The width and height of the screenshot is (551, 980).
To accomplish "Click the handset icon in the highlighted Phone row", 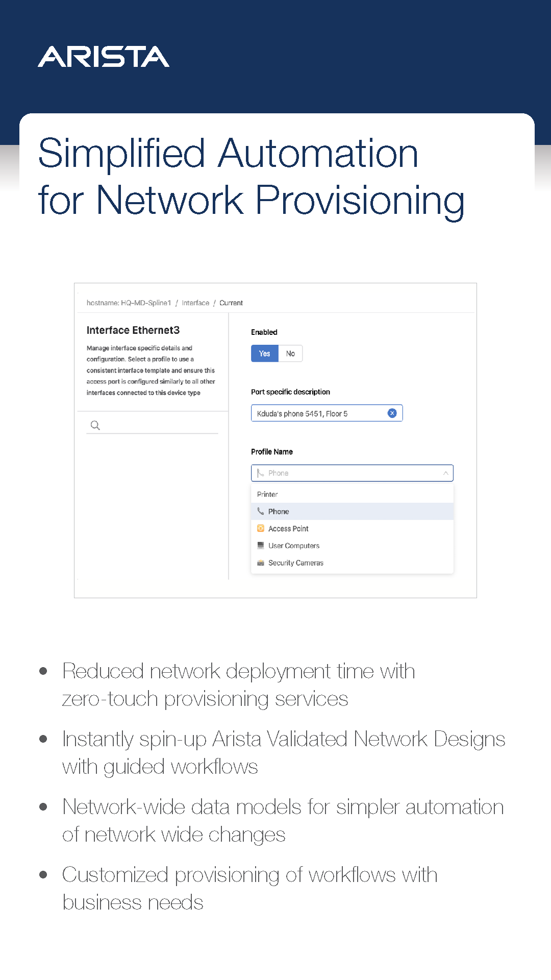I will click(261, 511).
